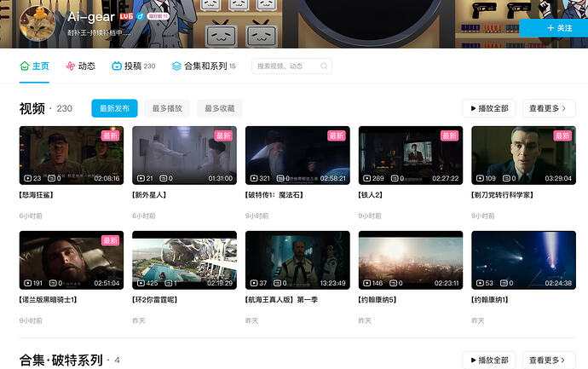Open the 诺兰版黑暗骑士1 thumbnail
The image size is (588, 369).
[72, 260]
